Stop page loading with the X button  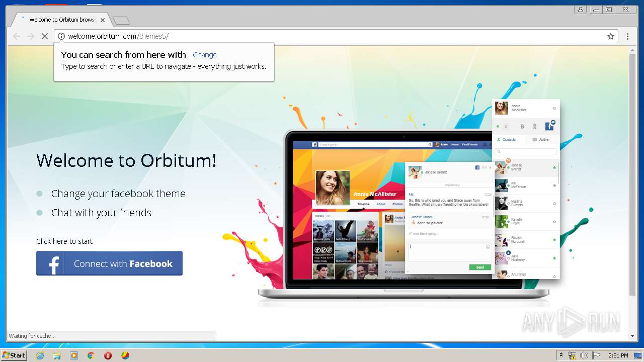(x=44, y=36)
